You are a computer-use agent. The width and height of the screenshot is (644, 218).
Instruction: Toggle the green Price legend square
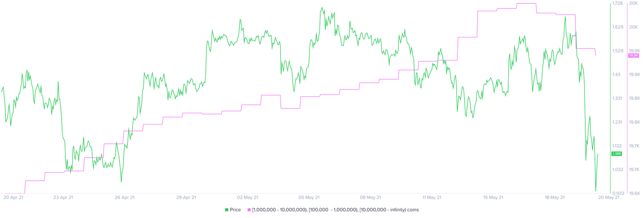pos(227,210)
